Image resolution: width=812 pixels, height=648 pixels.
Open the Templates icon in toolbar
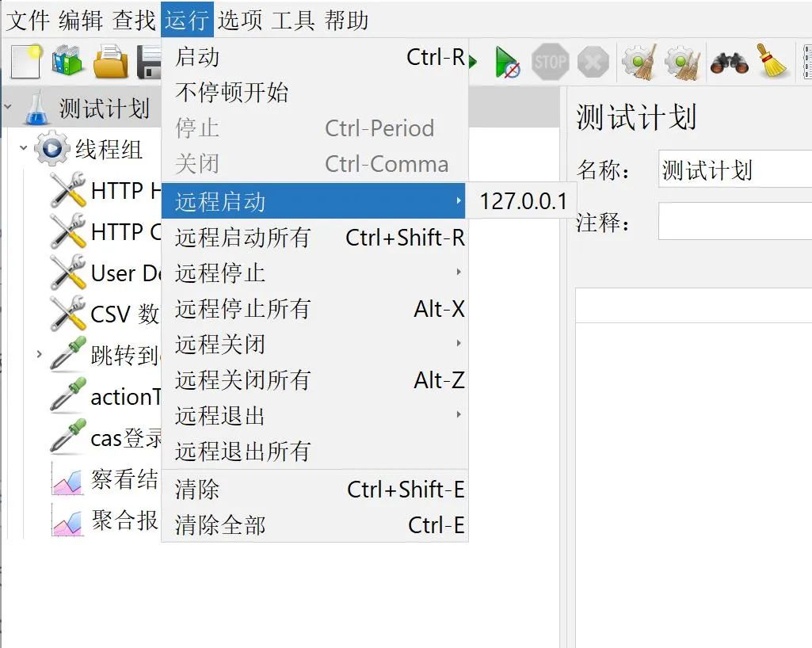pyautogui.click(x=68, y=62)
